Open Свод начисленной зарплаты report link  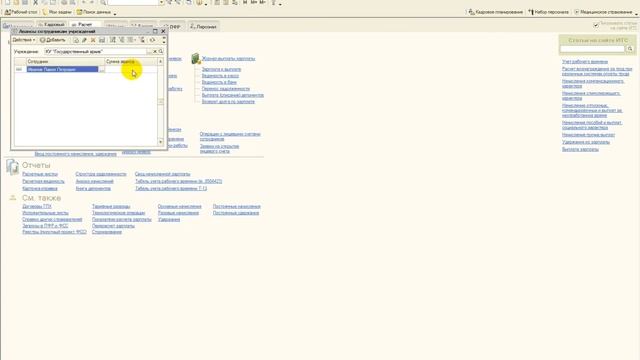[x=162, y=174]
